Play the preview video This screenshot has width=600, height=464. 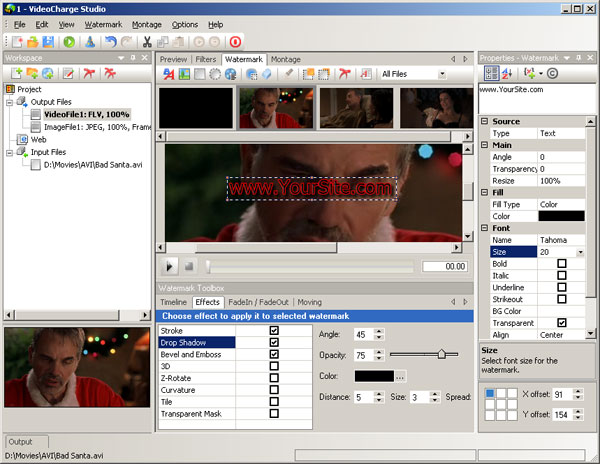click(x=168, y=266)
